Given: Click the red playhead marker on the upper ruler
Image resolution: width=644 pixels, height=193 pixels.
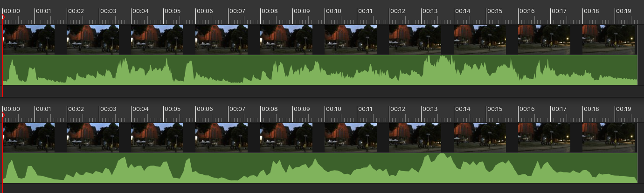Looking at the screenshot, I should pos(3,17).
